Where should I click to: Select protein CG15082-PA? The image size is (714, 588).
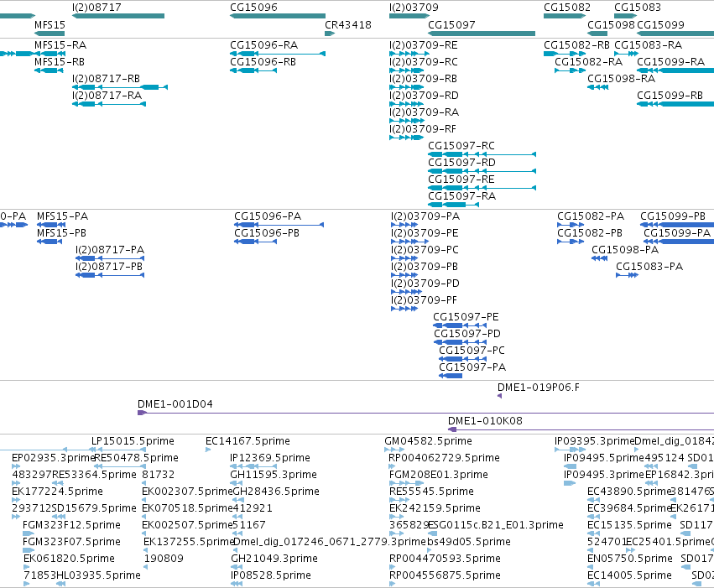[x=571, y=225]
